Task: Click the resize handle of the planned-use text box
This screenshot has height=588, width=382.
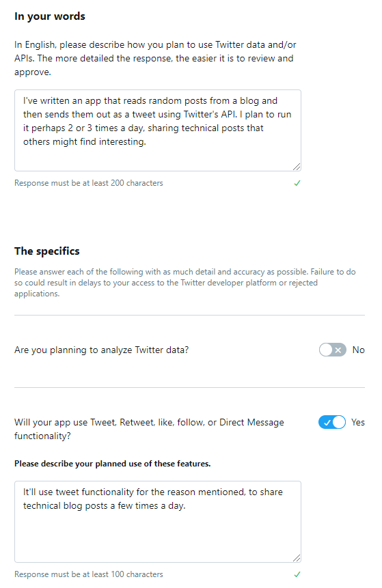Action: [x=297, y=558]
